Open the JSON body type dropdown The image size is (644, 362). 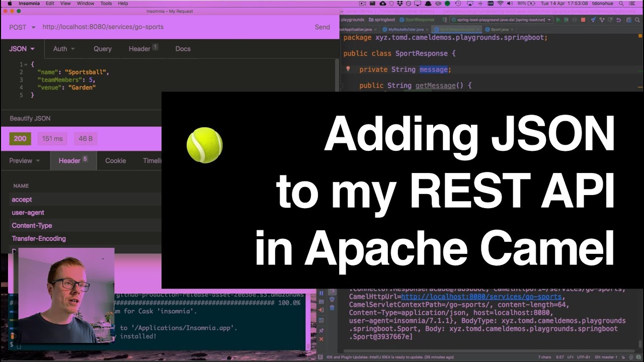(22, 49)
